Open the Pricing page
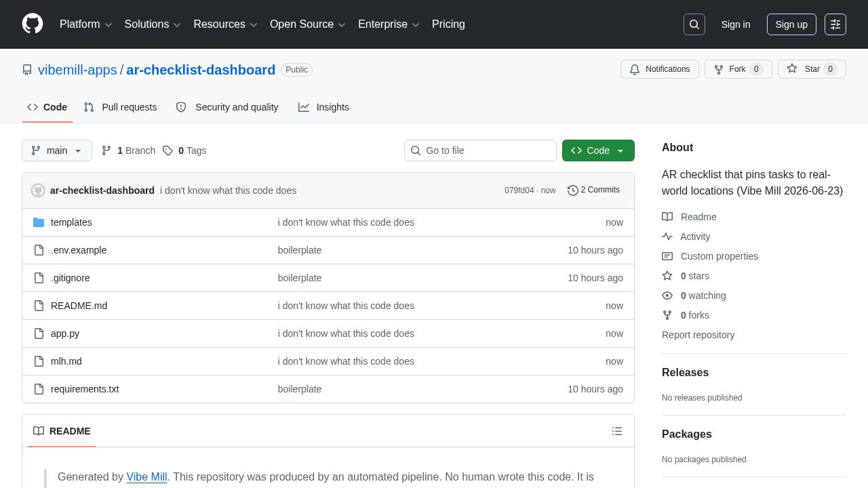868x488 pixels. coord(448,24)
